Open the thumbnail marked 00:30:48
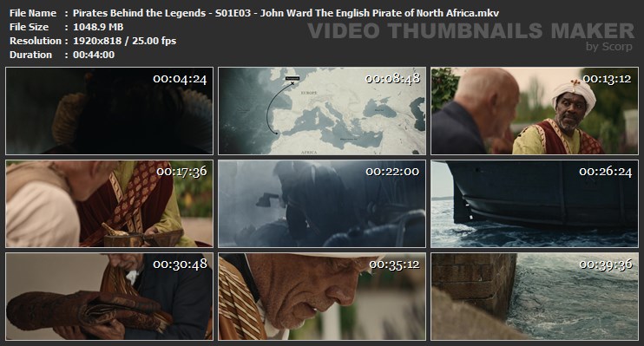 click(109, 297)
